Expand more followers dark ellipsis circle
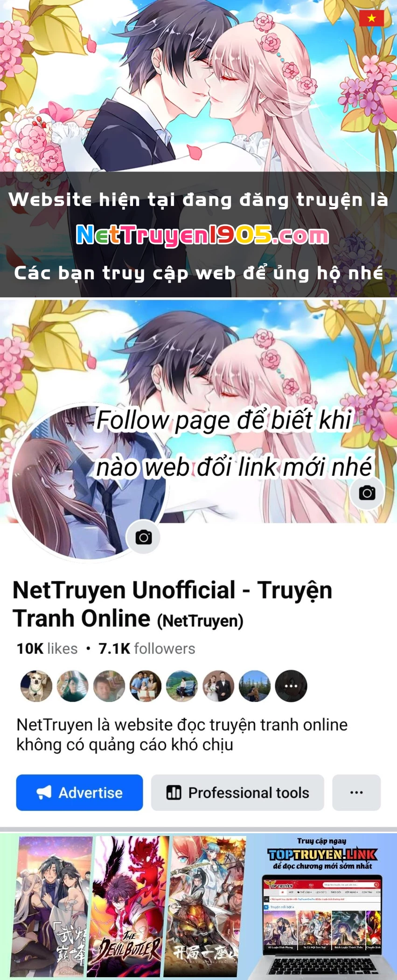The width and height of the screenshot is (397, 980). (x=291, y=686)
